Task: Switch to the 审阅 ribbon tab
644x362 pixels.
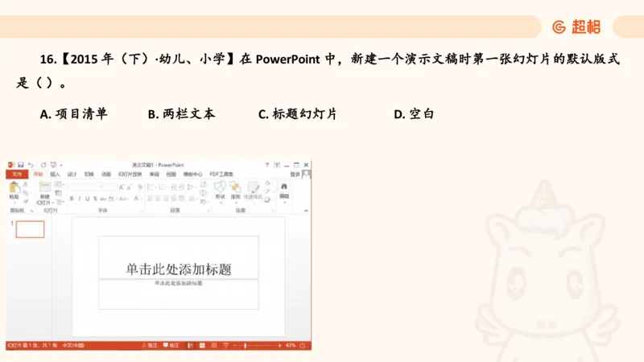Action: click(154, 175)
